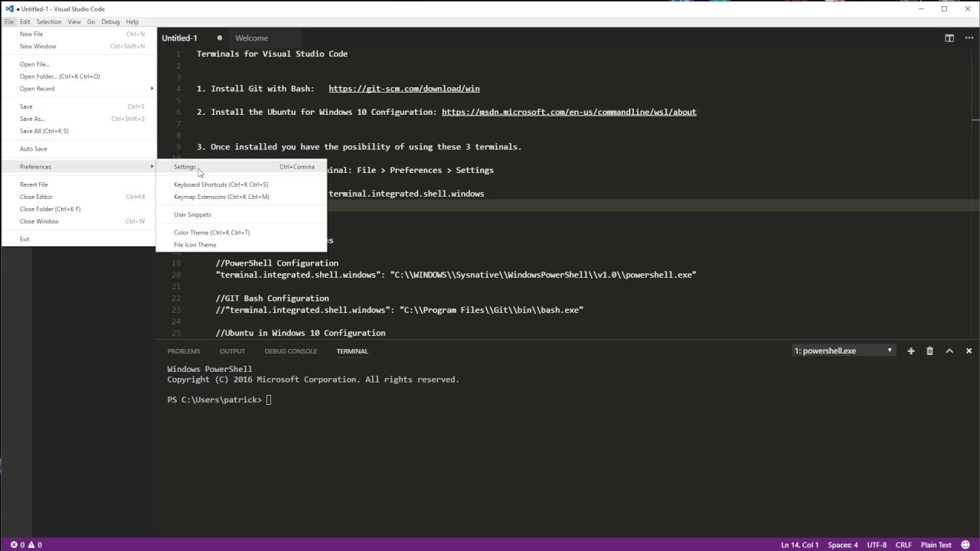Open the editor more actions ellipsis
Screen dimensions: 980x551
[x=968, y=38]
